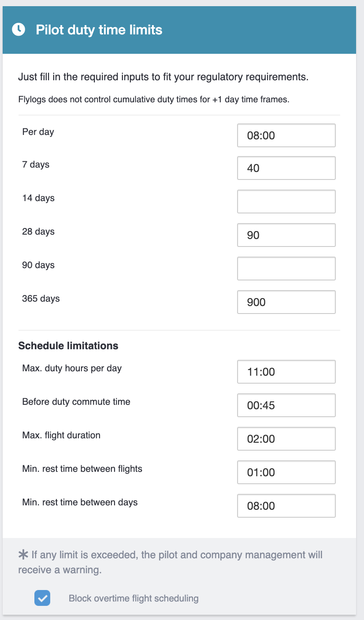Viewport: 364px width, 620px height.
Task: Focus Min. rest time between flights field
Action: (286, 472)
